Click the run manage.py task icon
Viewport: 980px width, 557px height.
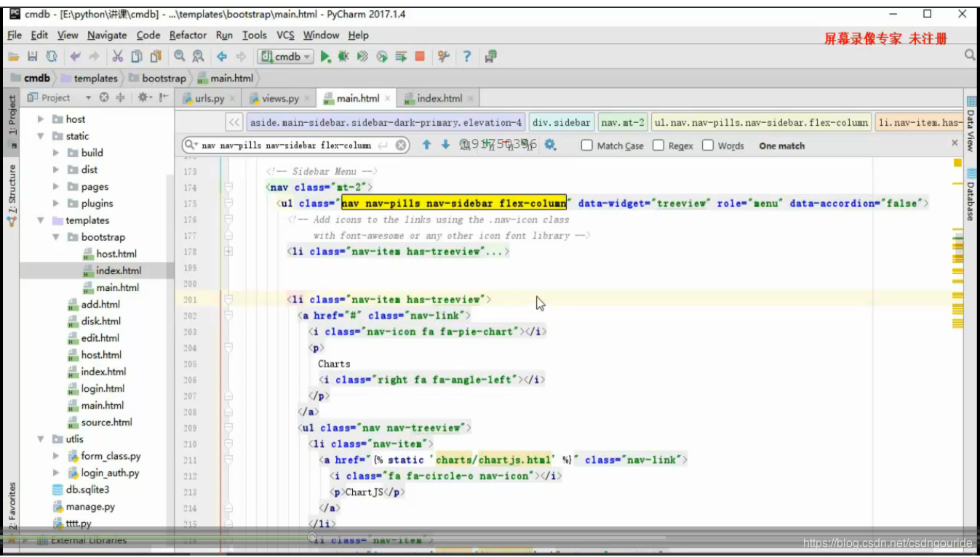point(400,57)
